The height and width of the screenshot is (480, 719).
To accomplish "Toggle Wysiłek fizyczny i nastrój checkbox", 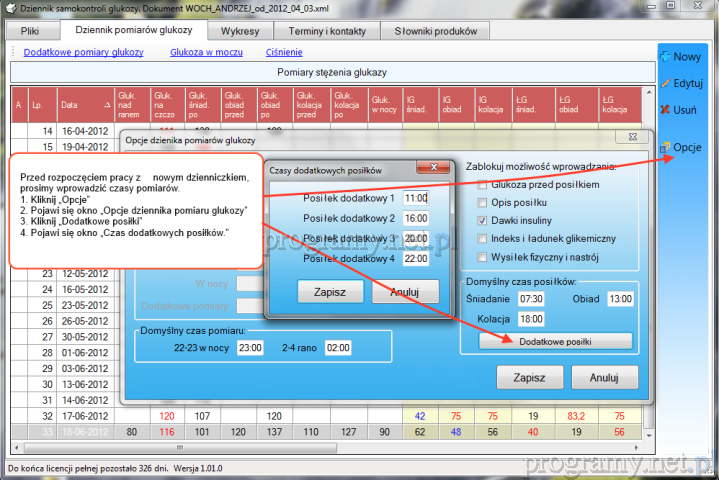I will point(484,257).
